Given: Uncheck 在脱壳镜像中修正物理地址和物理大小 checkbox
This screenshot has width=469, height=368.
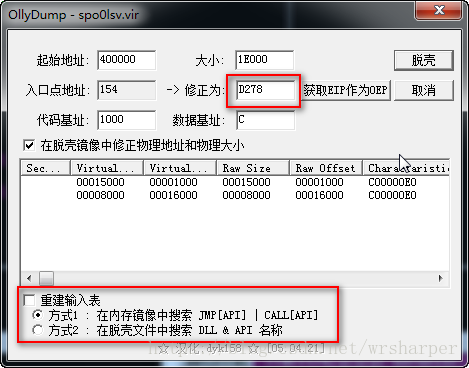Looking at the screenshot, I should point(29,145).
